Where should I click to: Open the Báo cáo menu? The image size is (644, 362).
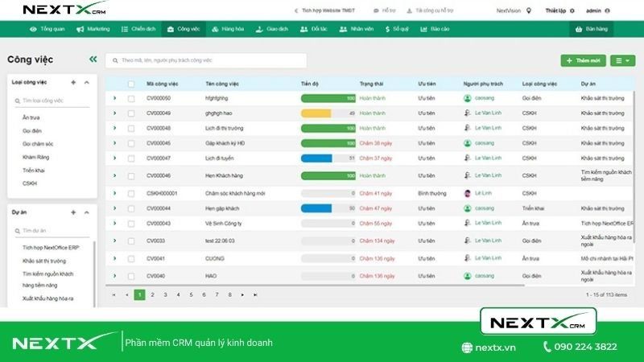(x=435, y=29)
